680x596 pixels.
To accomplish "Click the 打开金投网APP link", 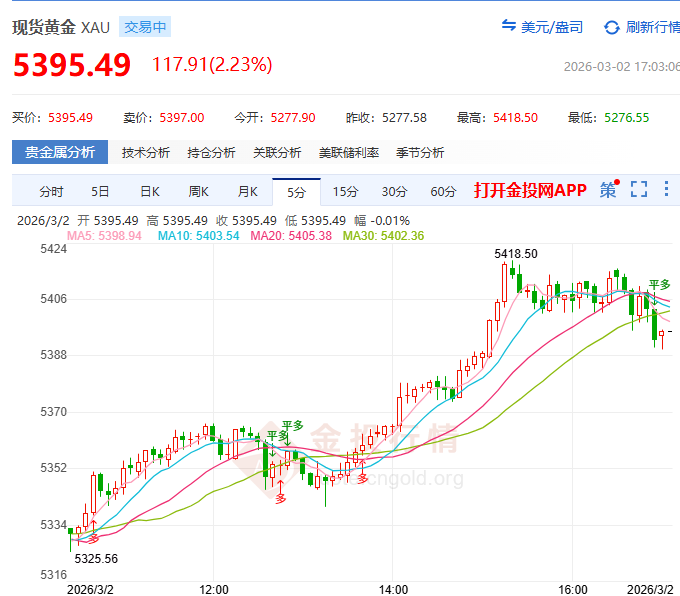I will (530, 190).
